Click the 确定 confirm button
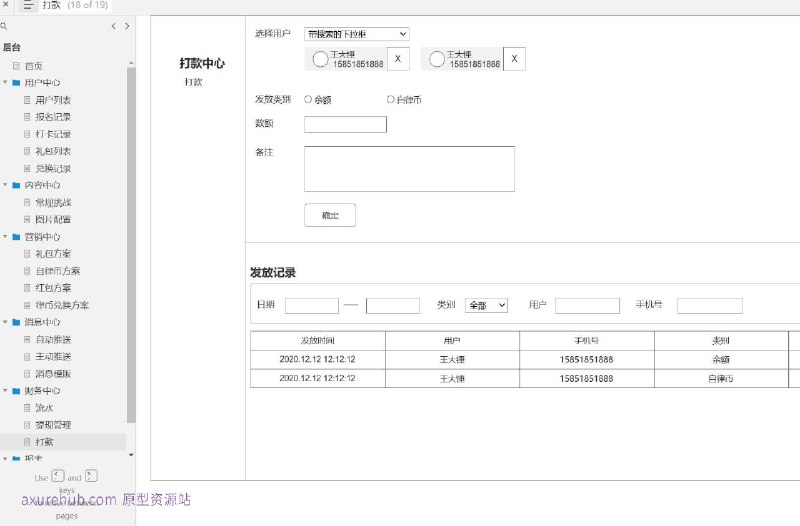 click(x=330, y=215)
